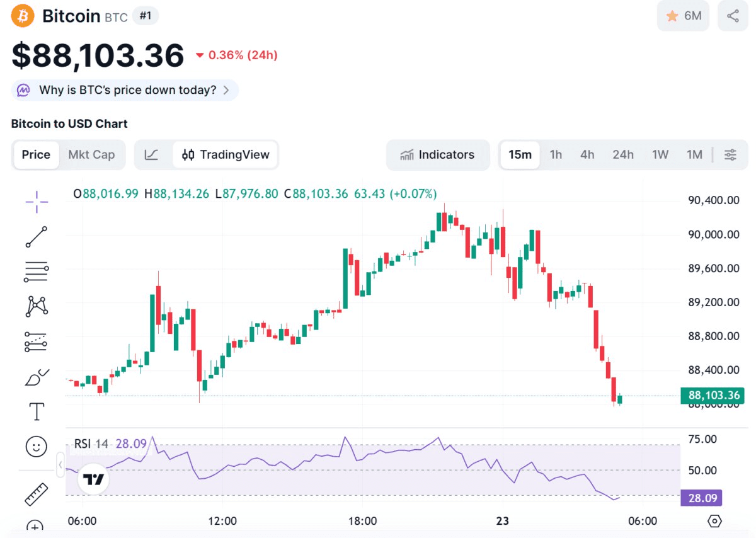Collapse the drawing toolbar side handle
The width and height of the screenshot is (756, 538).
tap(60, 466)
